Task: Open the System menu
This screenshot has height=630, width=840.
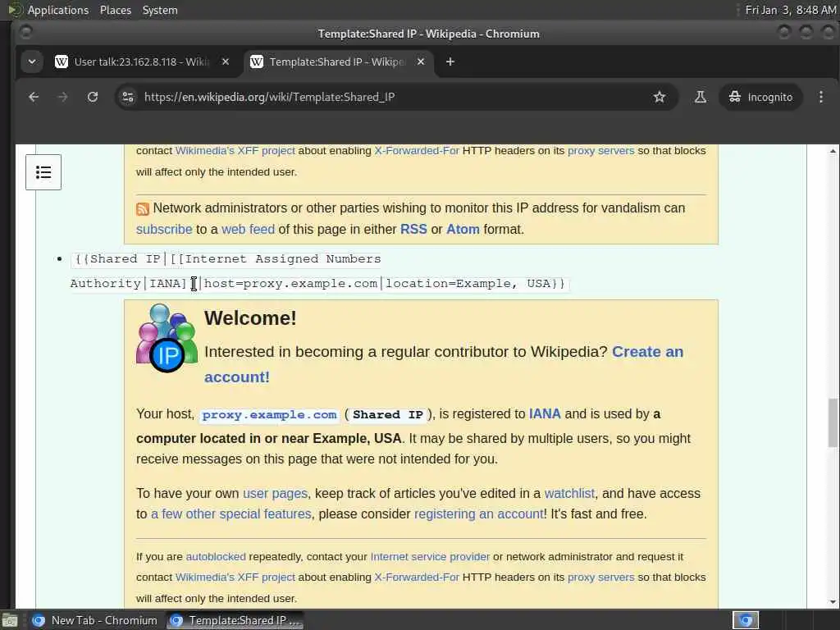Action: pyautogui.click(x=160, y=10)
